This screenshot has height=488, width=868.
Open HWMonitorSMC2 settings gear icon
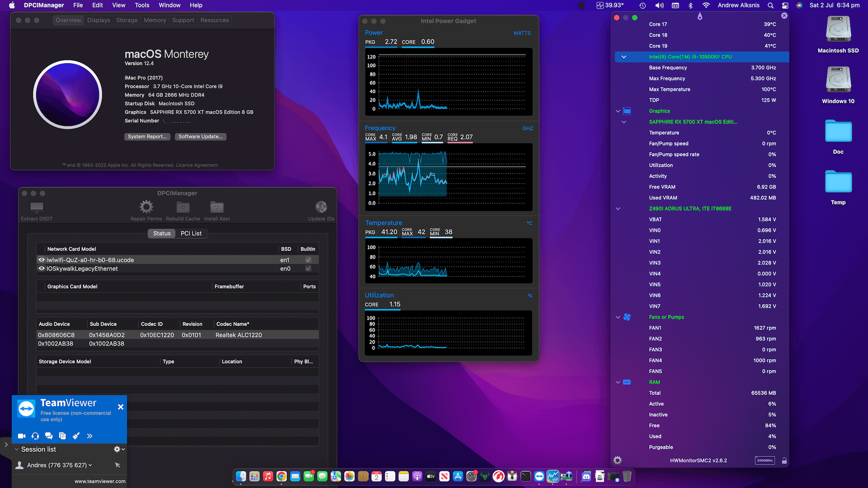pyautogui.click(x=618, y=460)
